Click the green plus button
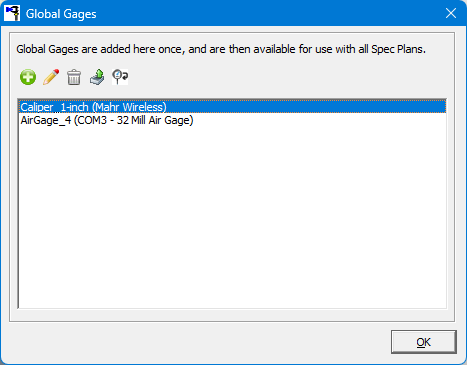467x365 pixels. click(x=28, y=77)
